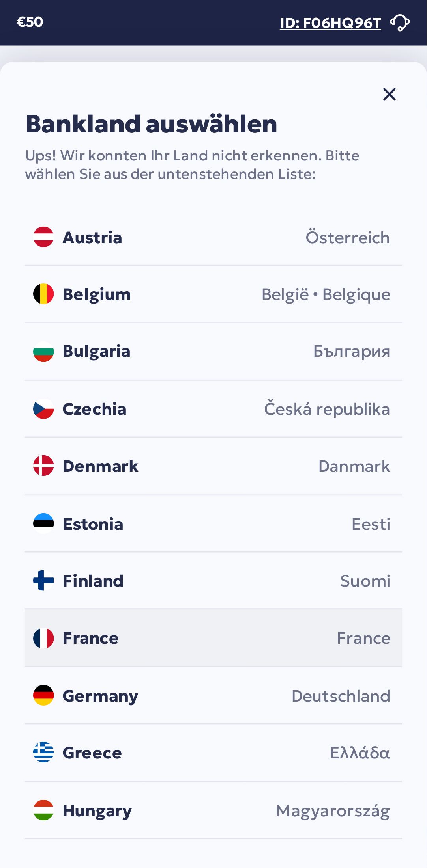Open the ID: F06HQ96T link

(330, 23)
